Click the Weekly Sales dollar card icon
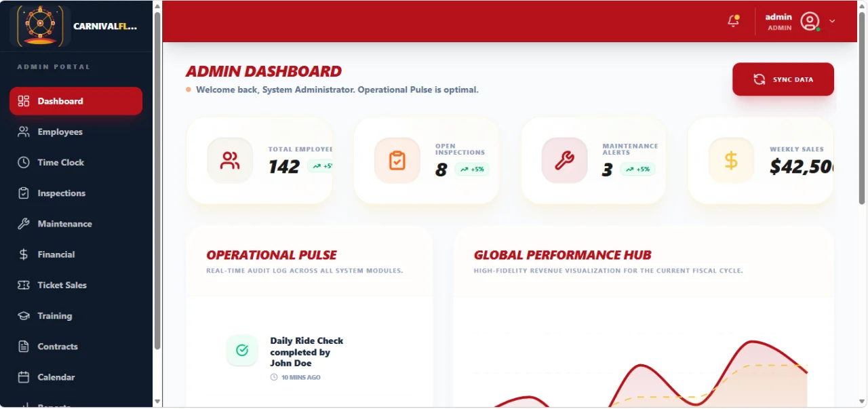 tap(731, 161)
